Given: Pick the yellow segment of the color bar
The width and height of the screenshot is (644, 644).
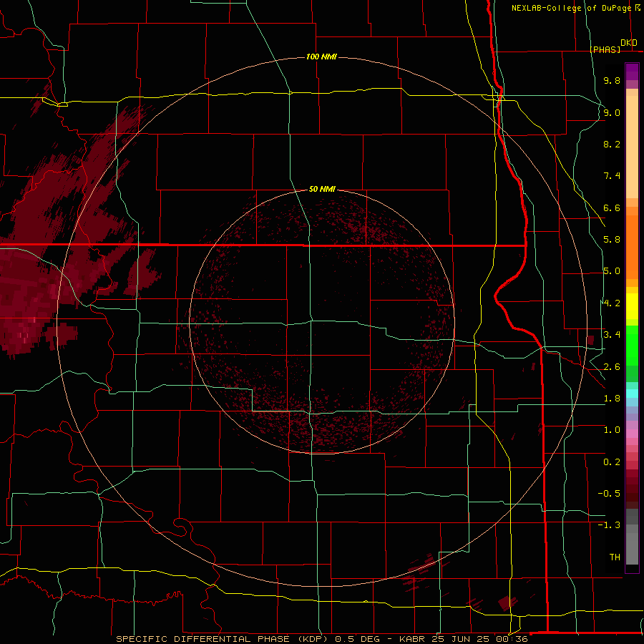Looking at the screenshot, I should click(x=632, y=306).
